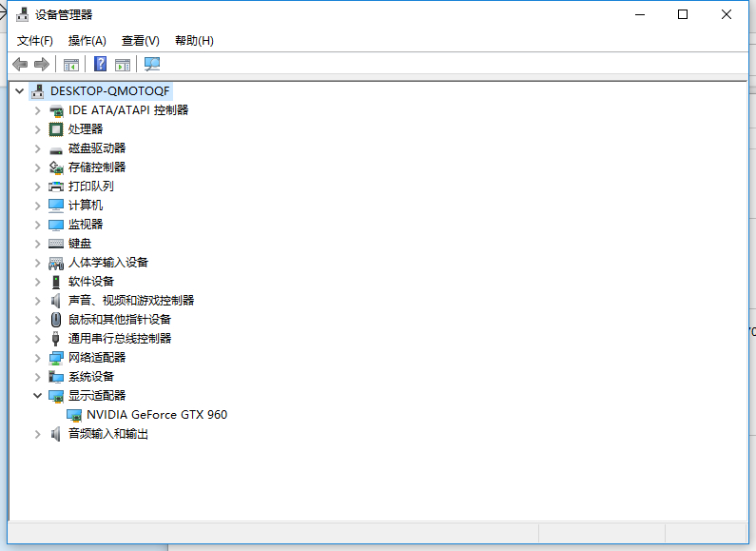The height and width of the screenshot is (551, 756).
Task: Click the NVIDIA GeForce GTX 960 icon
Action: [x=74, y=416]
